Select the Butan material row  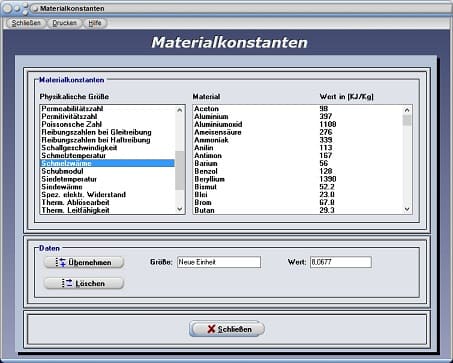point(298,210)
